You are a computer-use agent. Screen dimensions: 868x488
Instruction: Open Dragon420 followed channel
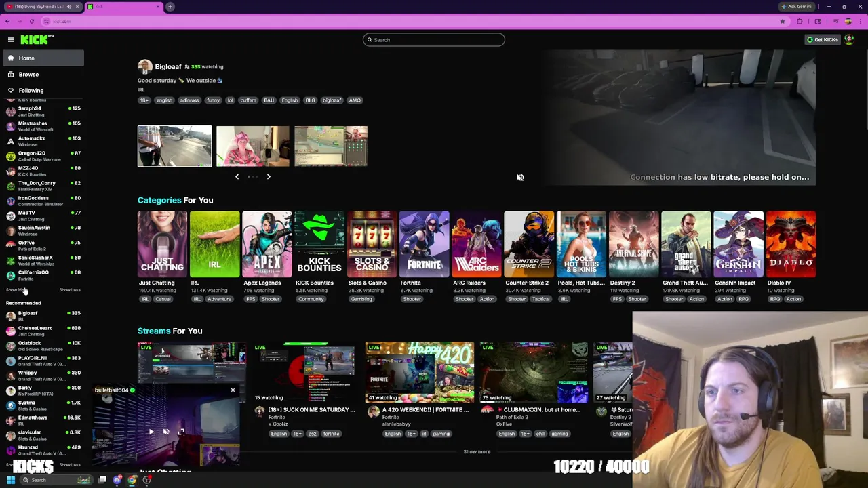pos(42,156)
